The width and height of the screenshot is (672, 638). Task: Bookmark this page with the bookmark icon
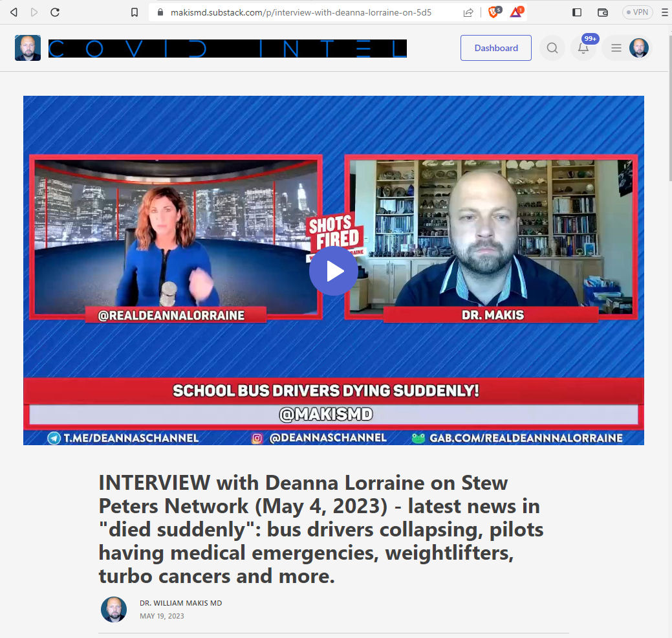click(x=135, y=12)
